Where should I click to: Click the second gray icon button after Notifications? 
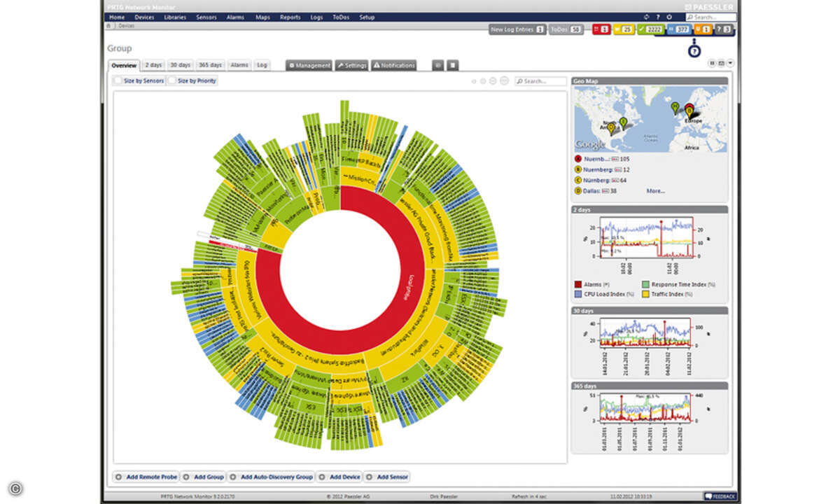pyautogui.click(x=454, y=65)
